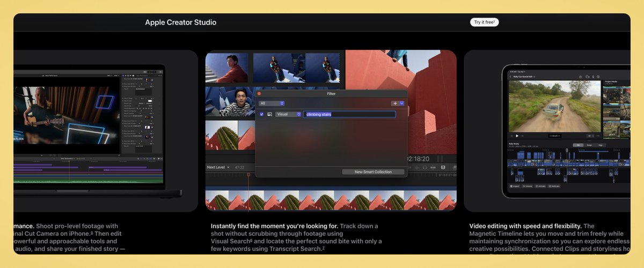The width and height of the screenshot is (644, 268).
Task: Click the Inspect button on iPad
Action: [x=515, y=186]
